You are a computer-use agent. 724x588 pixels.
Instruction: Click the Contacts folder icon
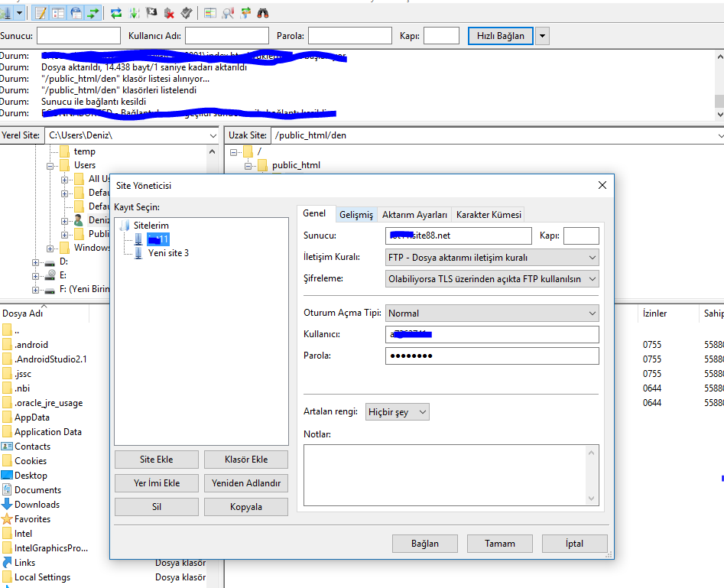(x=7, y=447)
